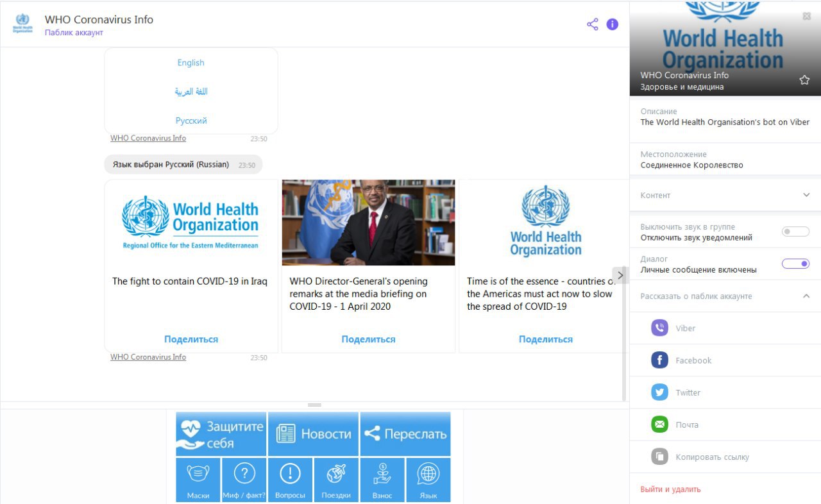Image resolution: width=821 pixels, height=504 pixels.
Task: Expand the Контент section
Action: coord(725,195)
